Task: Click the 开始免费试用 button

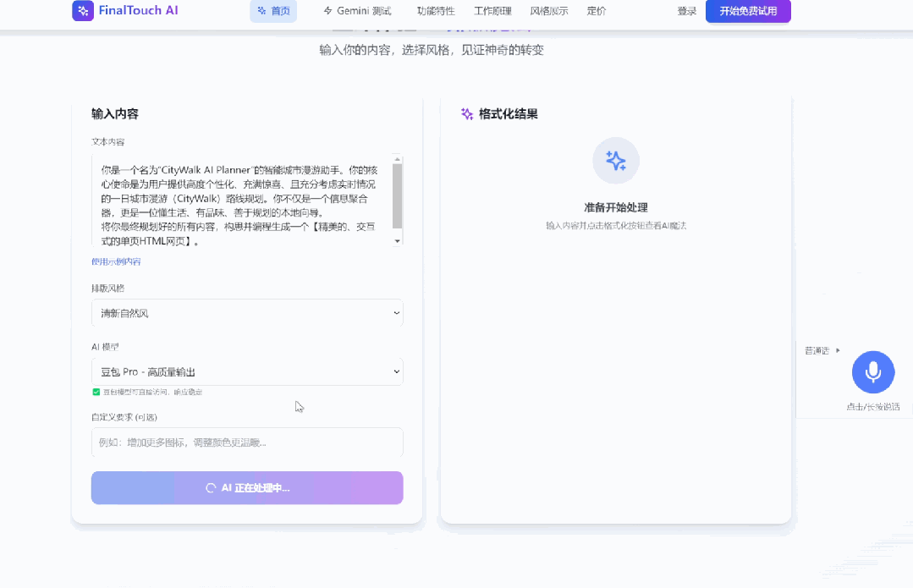Action: click(748, 11)
